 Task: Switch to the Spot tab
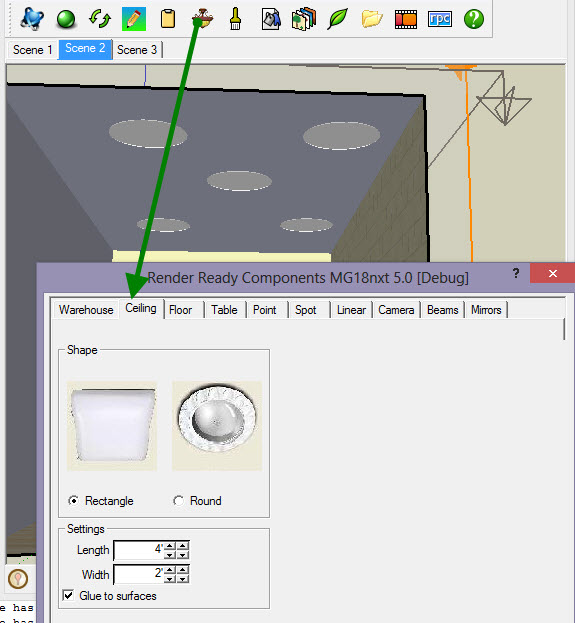[x=306, y=310]
